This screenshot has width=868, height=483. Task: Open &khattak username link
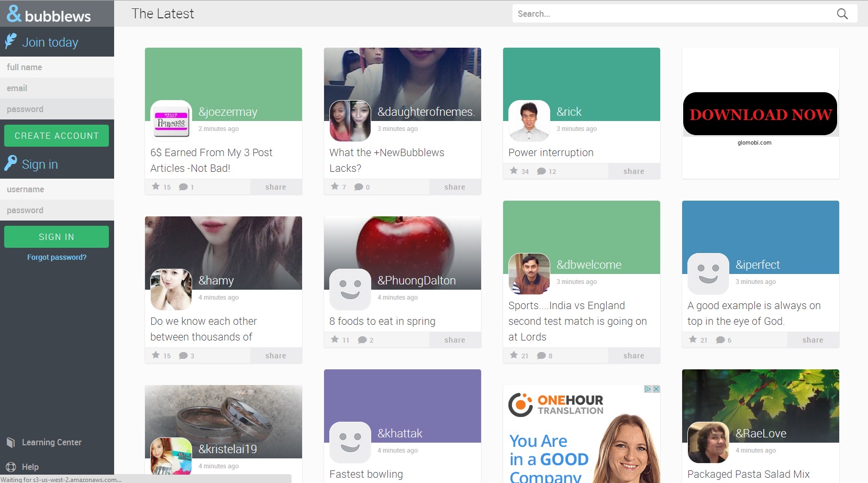[x=400, y=433]
